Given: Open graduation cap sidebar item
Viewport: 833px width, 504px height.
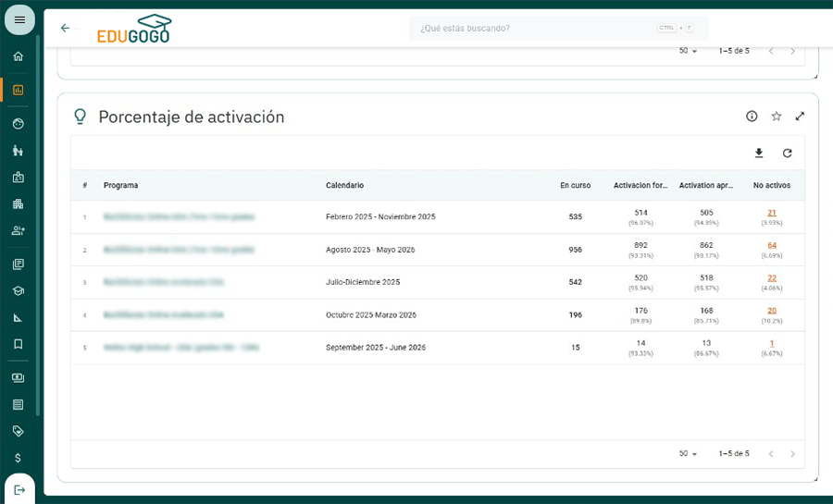Looking at the screenshot, I should coord(19,290).
